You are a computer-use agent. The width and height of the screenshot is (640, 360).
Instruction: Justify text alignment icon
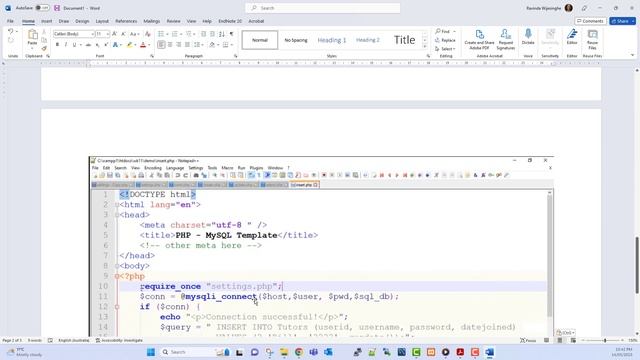coord(187,45)
